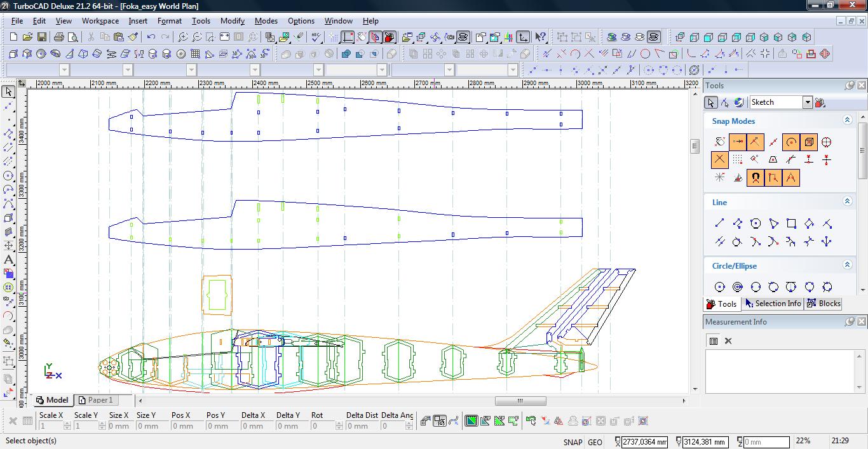Undo the last action
The image size is (868, 449).
point(151,37)
